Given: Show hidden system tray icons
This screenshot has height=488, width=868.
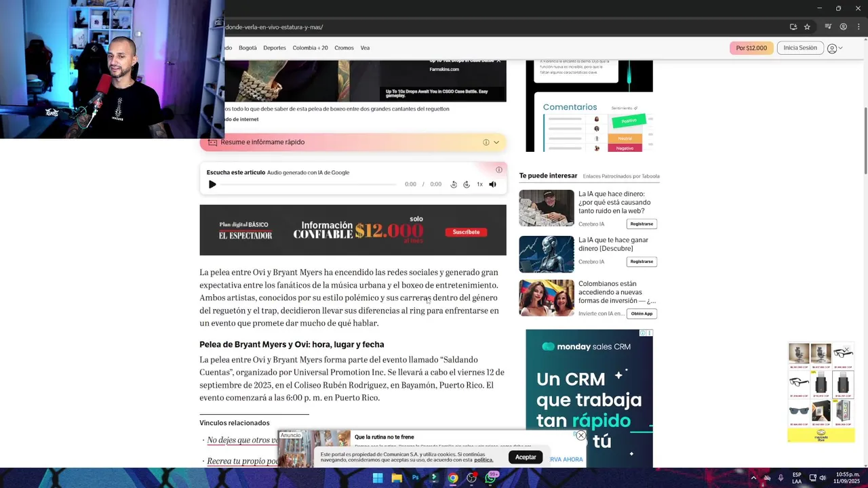Looking at the screenshot, I should tap(753, 478).
